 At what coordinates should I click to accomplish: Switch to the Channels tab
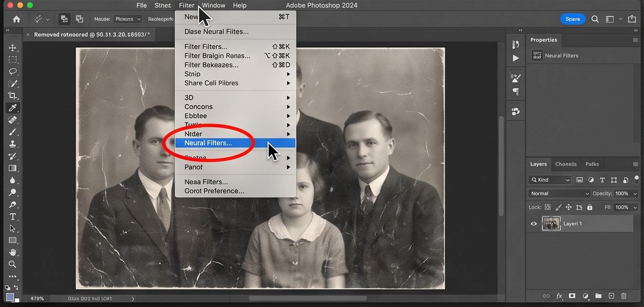click(x=566, y=164)
